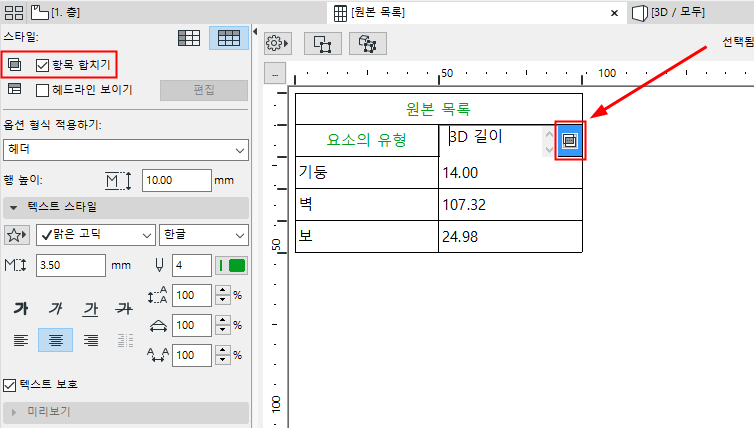
Task: Collapse the 텍스트 스타일 section
Action: click(x=14, y=207)
